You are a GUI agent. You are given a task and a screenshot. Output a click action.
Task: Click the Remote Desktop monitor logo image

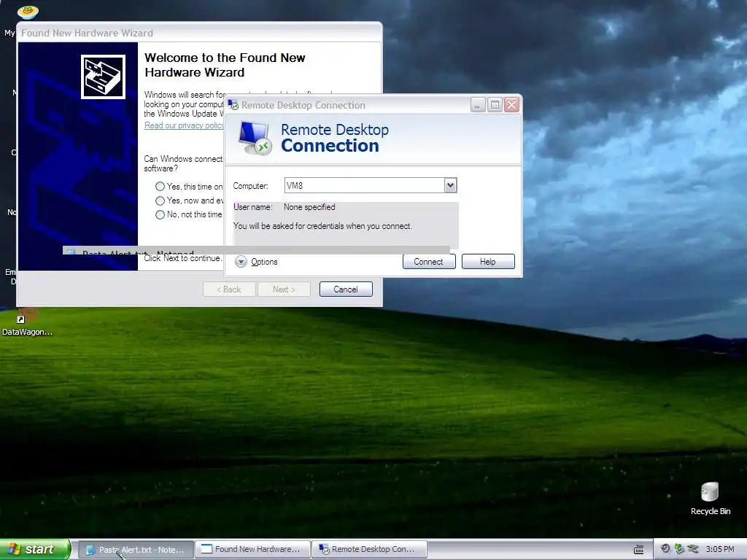coord(255,138)
